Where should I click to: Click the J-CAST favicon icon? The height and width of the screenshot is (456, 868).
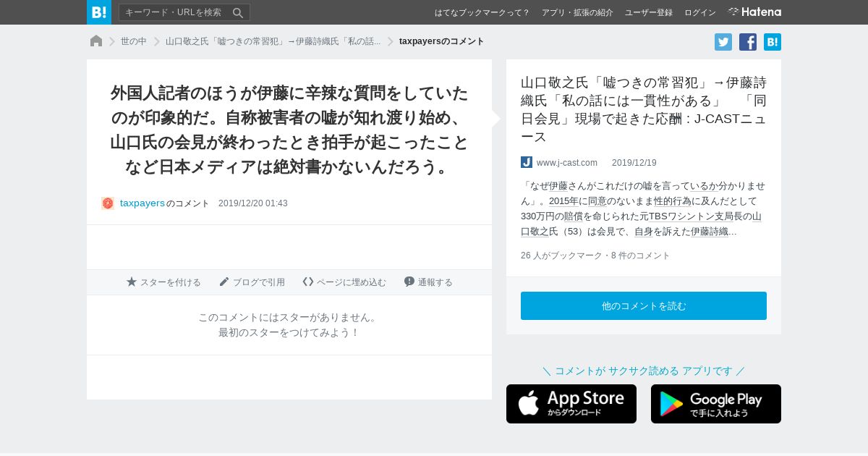(527, 162)
